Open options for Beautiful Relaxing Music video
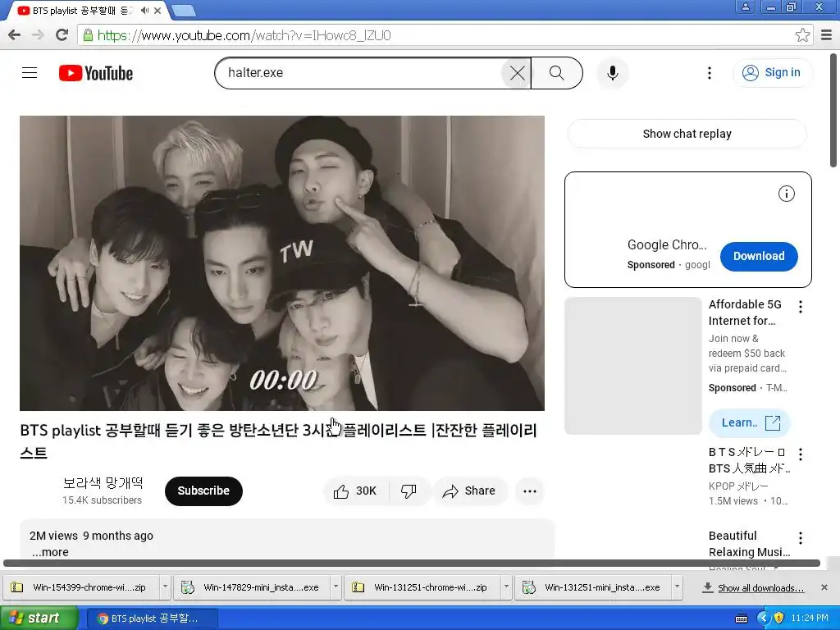Image resolution: width=840 pixels, height=630 pixels. click(801, 538)
